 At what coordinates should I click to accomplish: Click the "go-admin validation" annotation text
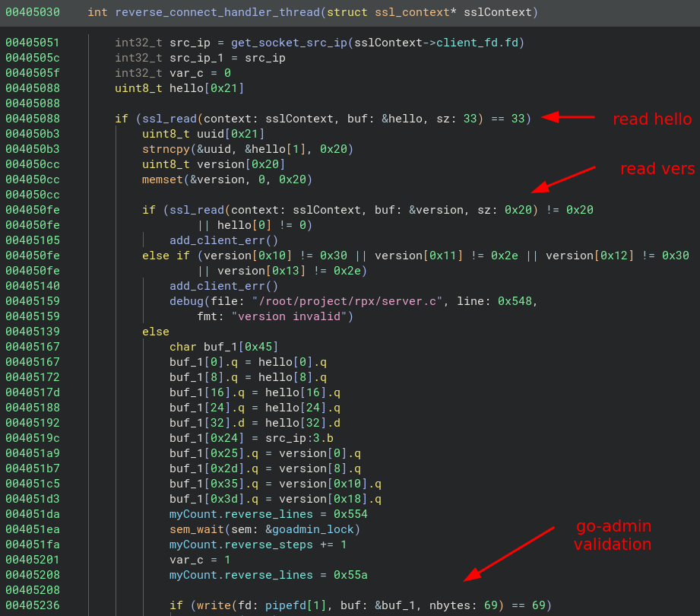(613, 535)
